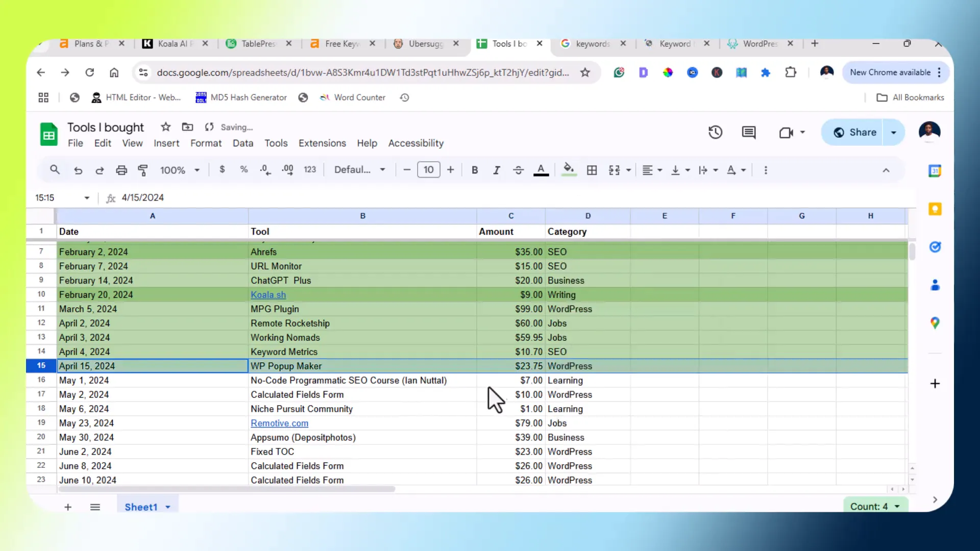Open the borders menu
The image size is (980, 551).
tap(592, 170)
